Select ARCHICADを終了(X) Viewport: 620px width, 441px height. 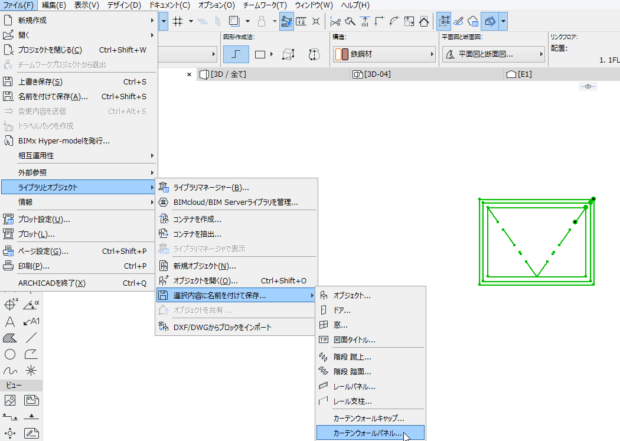click(79, 283)
